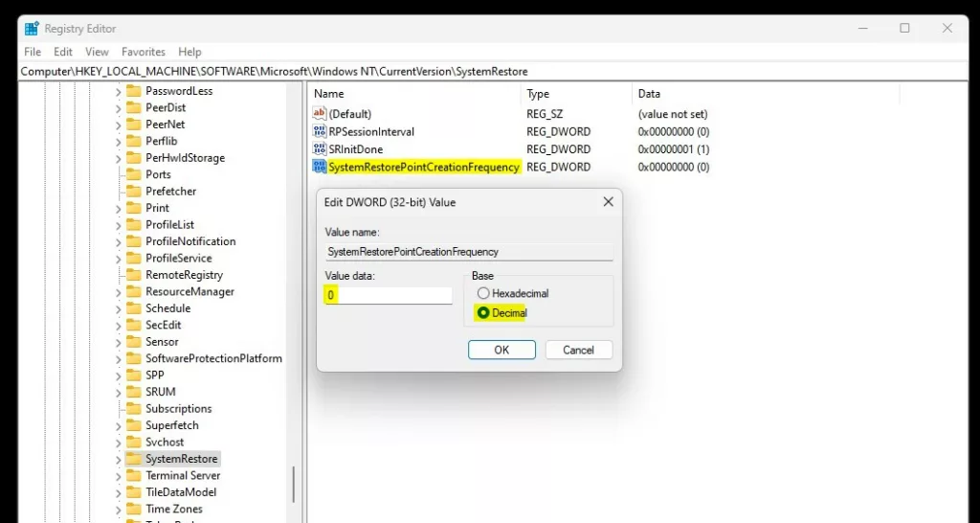Expand the PasswordLess key
Image resolution: width=980 pixels, height=523 pixels.
click(118, 91)
